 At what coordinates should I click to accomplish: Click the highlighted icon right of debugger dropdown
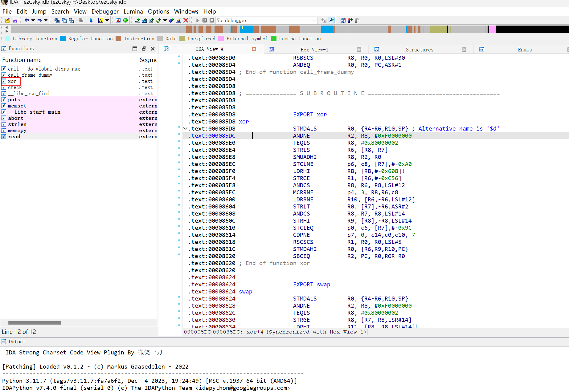point(331,20)
